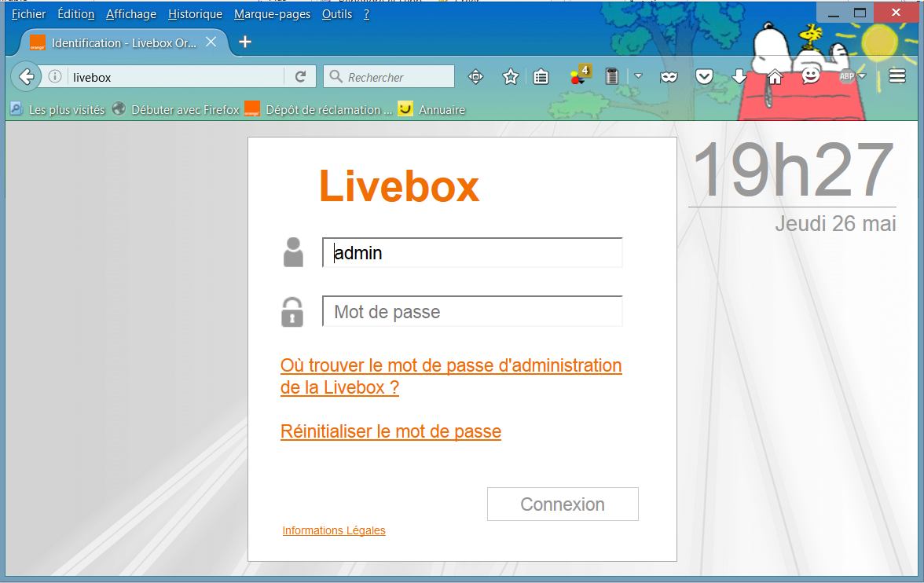Viewport: 924px width, 583px height.
Task: Click the Mot de passe field
Action: pyautogui.click(x=471, y=311)
